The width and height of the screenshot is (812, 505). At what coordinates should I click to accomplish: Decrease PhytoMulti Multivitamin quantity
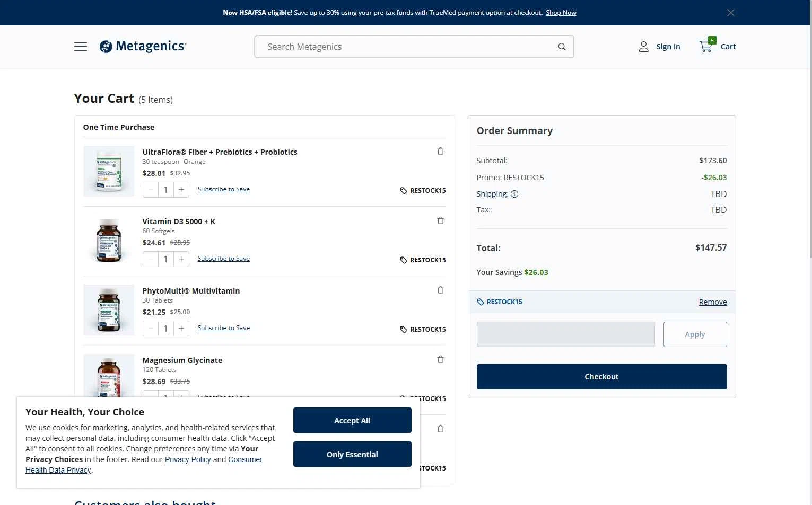pos(151,329)
